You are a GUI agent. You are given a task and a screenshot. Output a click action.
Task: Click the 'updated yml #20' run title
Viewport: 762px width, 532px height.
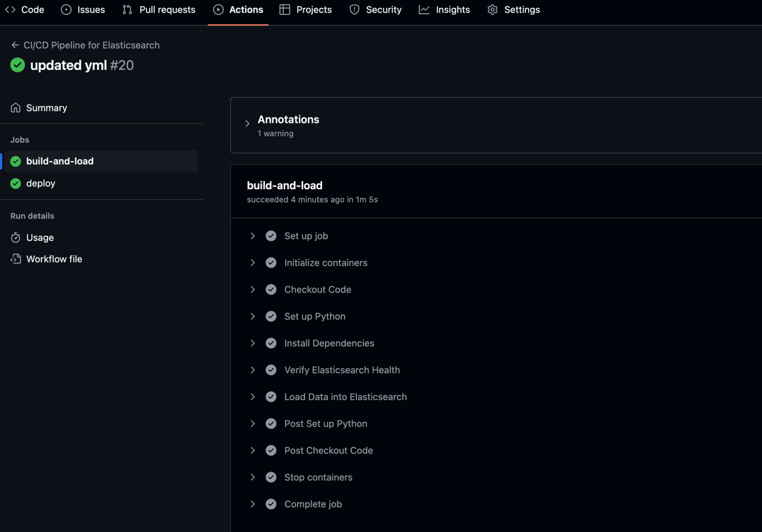click(82, 65)
